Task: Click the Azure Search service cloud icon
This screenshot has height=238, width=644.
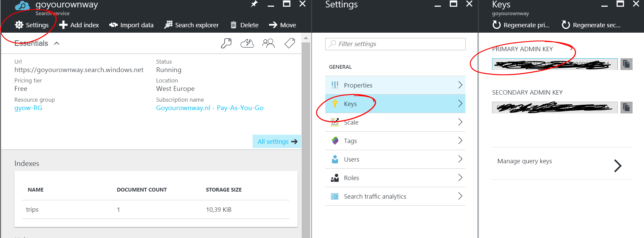Action: pyautogui.click(x=23, y=6)
